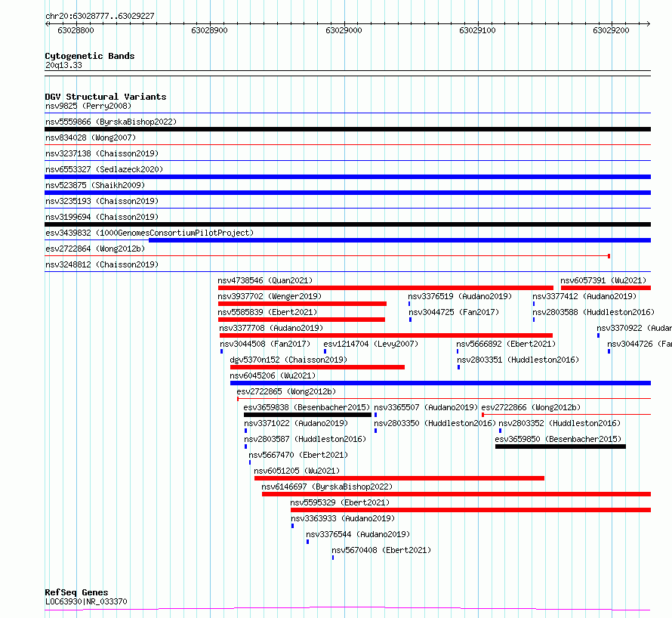Click the chr20:63028777..63029227 coordinates text
672x618 pixels.
pyautogui.click(x=100, y=16)
